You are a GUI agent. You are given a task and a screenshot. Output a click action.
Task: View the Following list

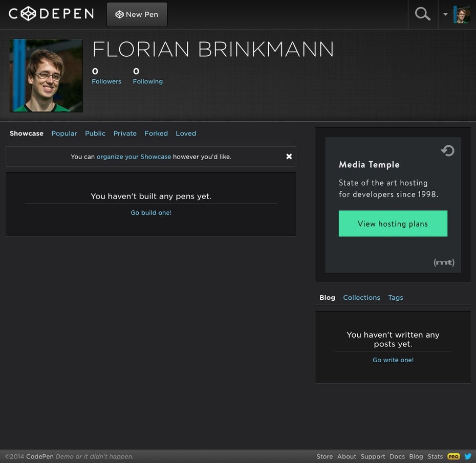point(147,81)
